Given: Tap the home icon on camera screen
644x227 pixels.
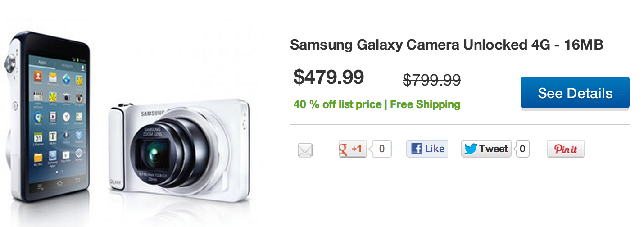Looking at the screenshot, I should pyautogui.click(x=59, y=183).
